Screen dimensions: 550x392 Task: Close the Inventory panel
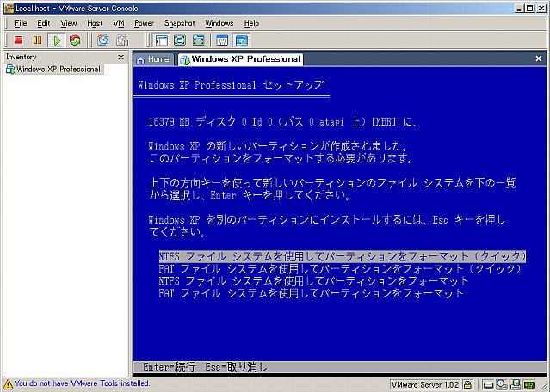pyautogui.click(x=121, y=57)
